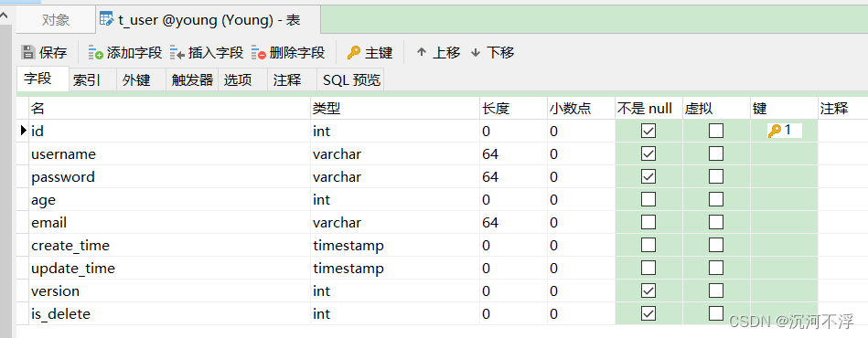Open the SQL Preview (SQL 预览) tab
This screenshot has height=338, width=868.
point(350,80)
